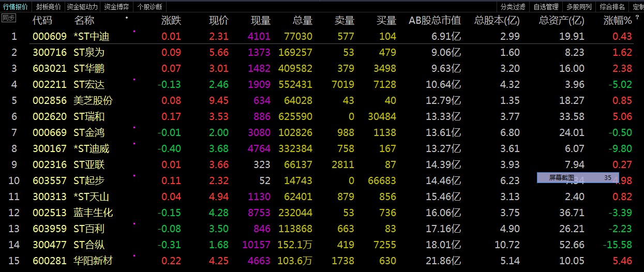
Task: Click stock code 000609
Action: point(50,37)
